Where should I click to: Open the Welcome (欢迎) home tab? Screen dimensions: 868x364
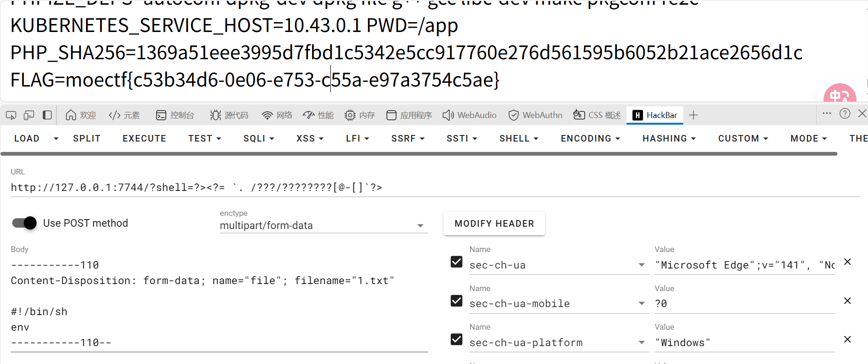[x=81, y=115]
